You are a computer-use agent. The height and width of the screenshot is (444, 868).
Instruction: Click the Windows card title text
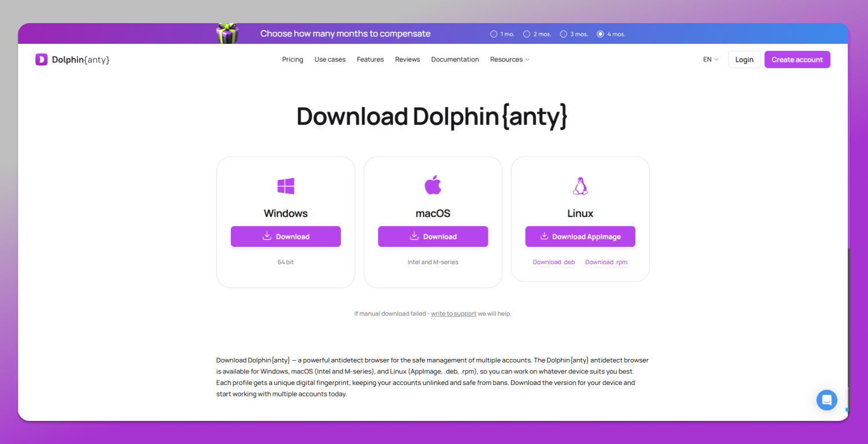click(286, 213)
